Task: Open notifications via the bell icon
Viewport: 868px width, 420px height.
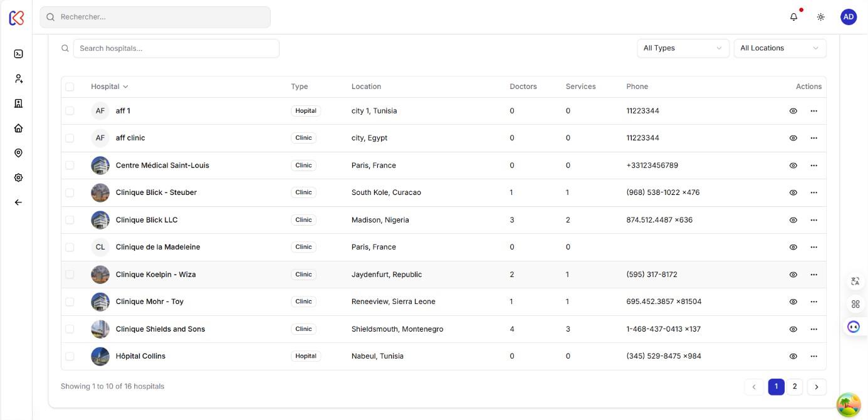Action: click(793, 16)
